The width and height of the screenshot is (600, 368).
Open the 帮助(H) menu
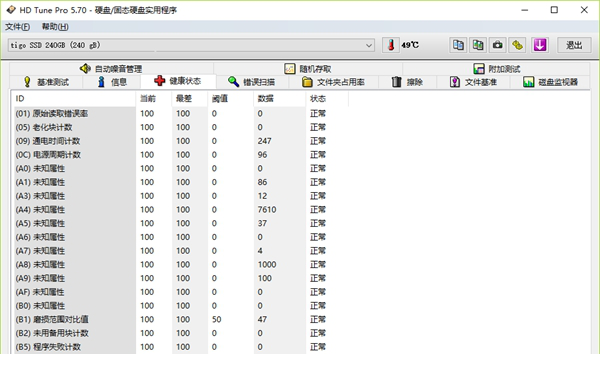(x=55, y=27)
